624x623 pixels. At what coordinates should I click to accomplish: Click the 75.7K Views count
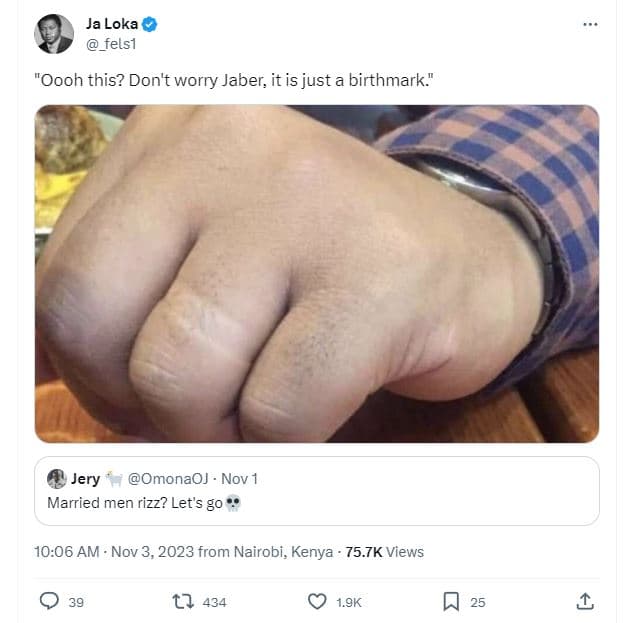coord(384,551)
